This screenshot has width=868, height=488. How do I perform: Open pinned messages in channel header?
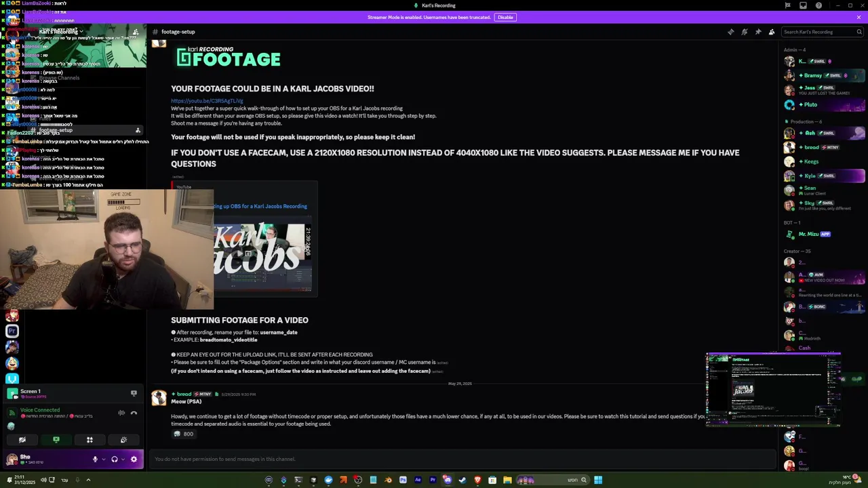pyautogui.click(x=757, y=32)
